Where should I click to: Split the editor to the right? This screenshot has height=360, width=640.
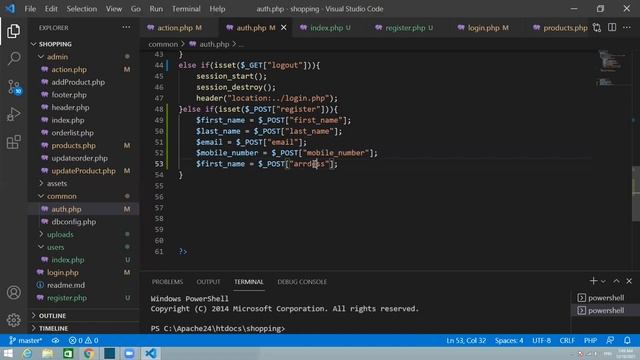tap(612, 27)
